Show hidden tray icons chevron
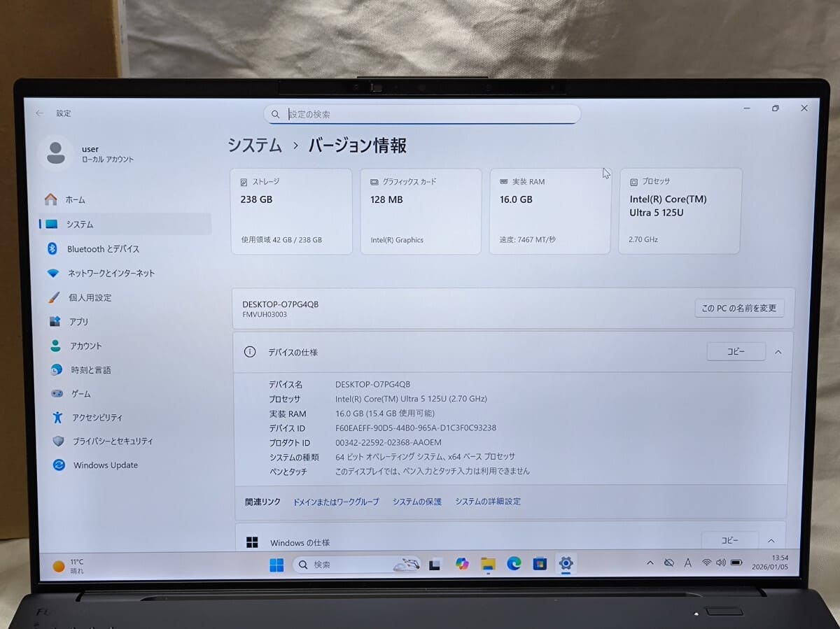Image resolution: width=840 pixels, height=629 pixels. [x=650, y=563]
